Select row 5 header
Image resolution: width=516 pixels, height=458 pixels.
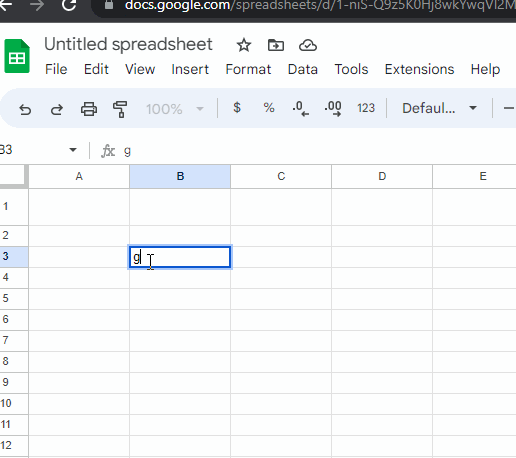point(14,299)
